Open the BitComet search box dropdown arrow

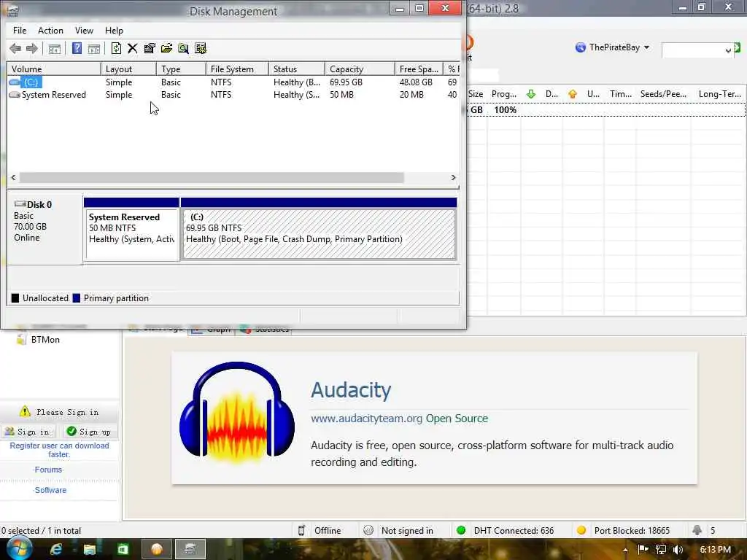pos(728,50)
